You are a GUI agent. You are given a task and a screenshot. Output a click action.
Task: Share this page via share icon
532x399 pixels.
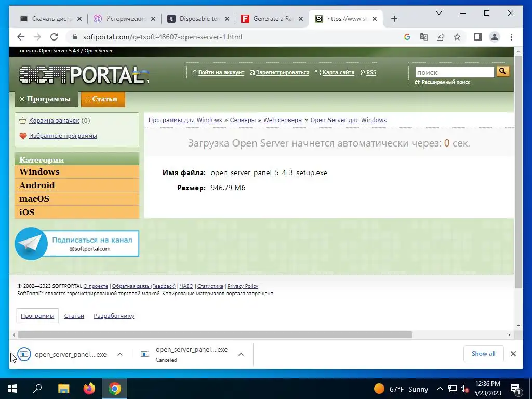[441, 37]
